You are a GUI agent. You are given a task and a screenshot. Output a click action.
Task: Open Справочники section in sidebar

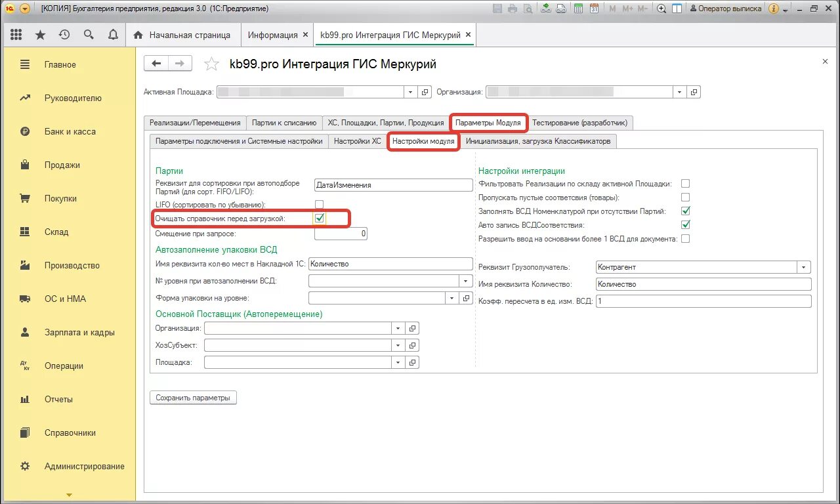click(70, 432)
